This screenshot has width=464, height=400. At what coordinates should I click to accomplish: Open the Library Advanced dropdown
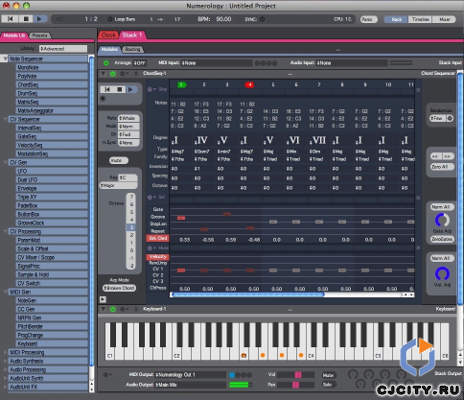pyautogui.click(x=63, y=49)
